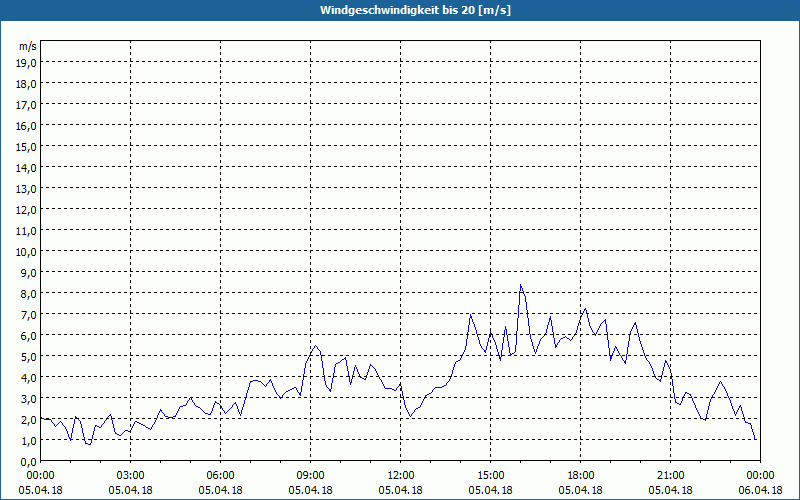The height and width of the screenshot is (500, 800).
Task: Click the '12,0' y-axis label
Action: pyautogui.click(x=26, y=210)
